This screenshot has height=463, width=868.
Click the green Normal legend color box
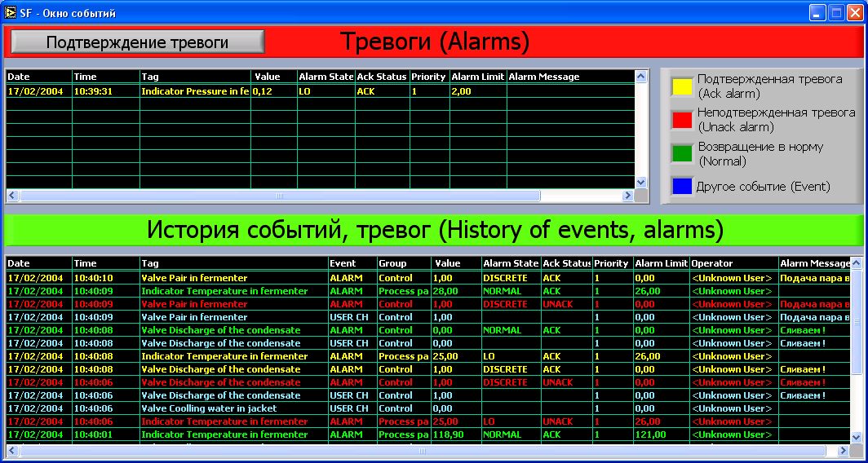(x=681, y=153)
